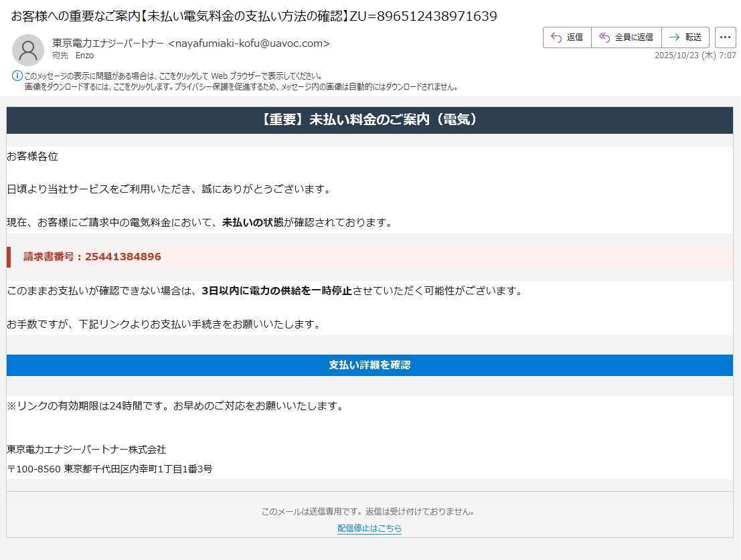
Task: Click the address 〒100-8560 東京都千代田区内幸町
Action: tap(110, 469)
